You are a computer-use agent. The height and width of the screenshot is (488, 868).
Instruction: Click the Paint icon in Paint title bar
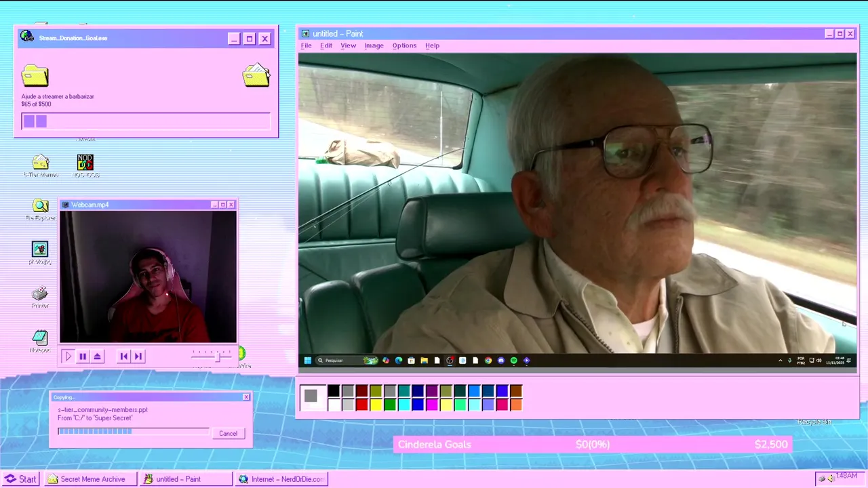pyautogui.click(x=305, y=33)
